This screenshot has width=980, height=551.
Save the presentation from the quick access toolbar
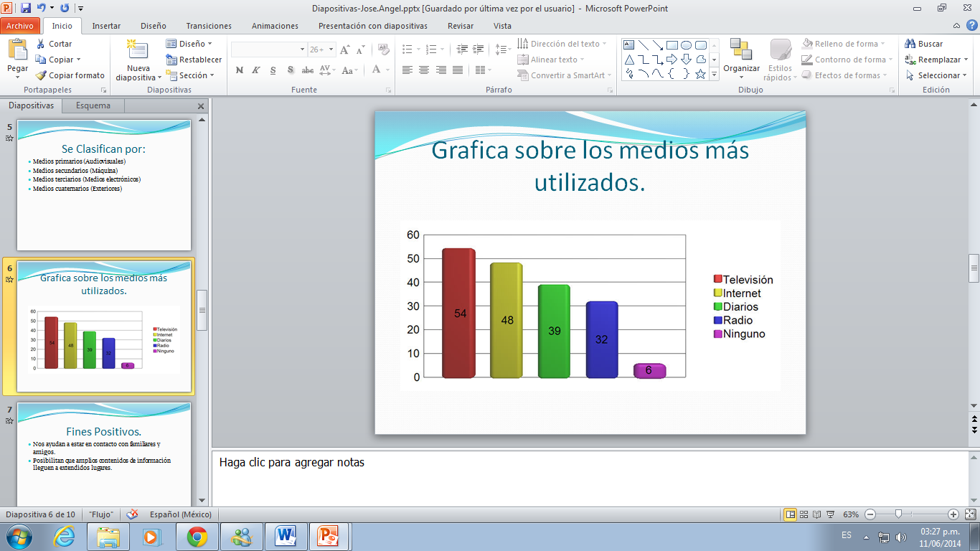[x=26, y=8]
